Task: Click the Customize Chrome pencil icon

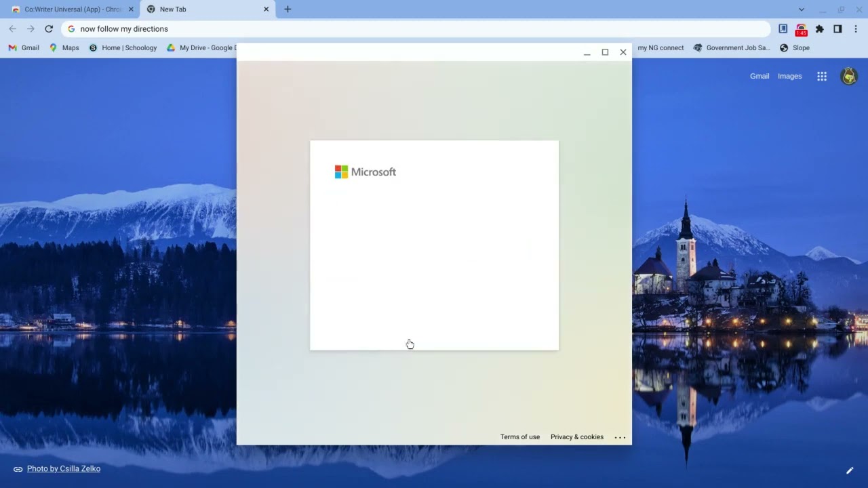Action: 850,470
